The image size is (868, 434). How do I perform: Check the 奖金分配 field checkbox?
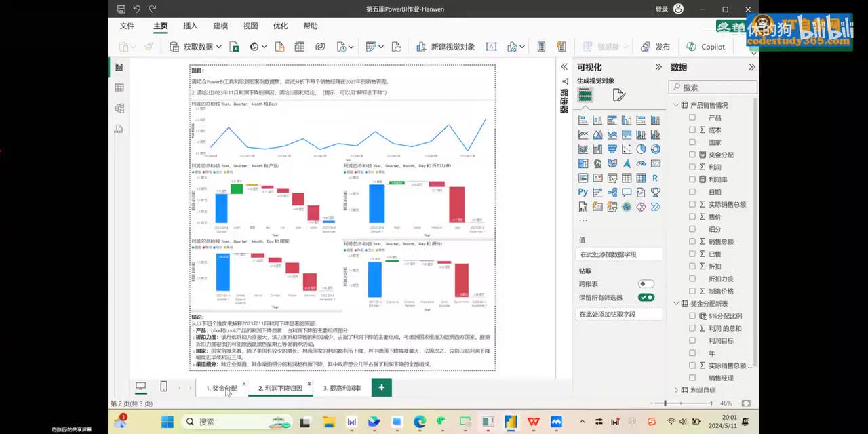coord(692,155)
